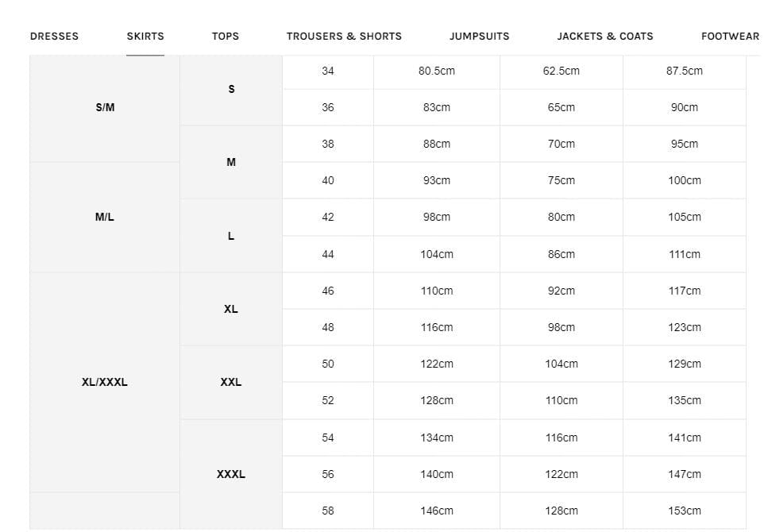
Task: Click the 87.5cm measurement cell
Action: tap(685, 71)
